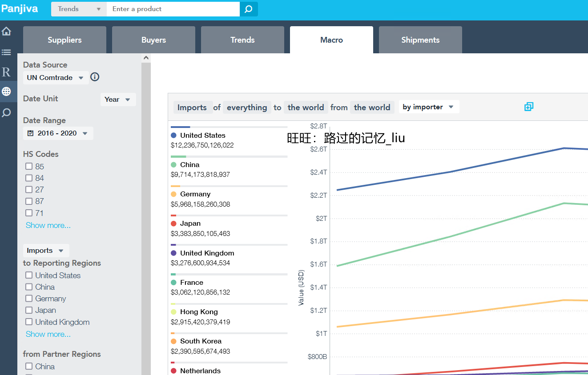The width and height of the screenshot is (588, 375).
Task: Click the China green chart line
Action: click(450, 236)
